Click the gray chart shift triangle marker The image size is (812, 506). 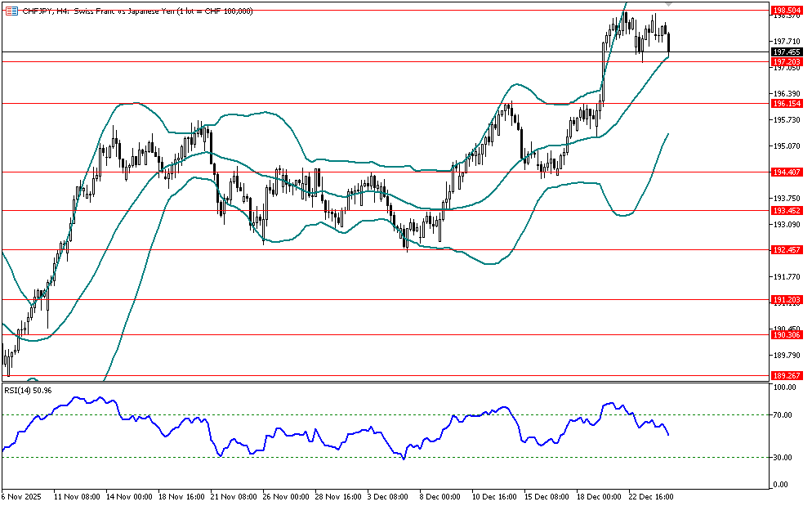669,4
